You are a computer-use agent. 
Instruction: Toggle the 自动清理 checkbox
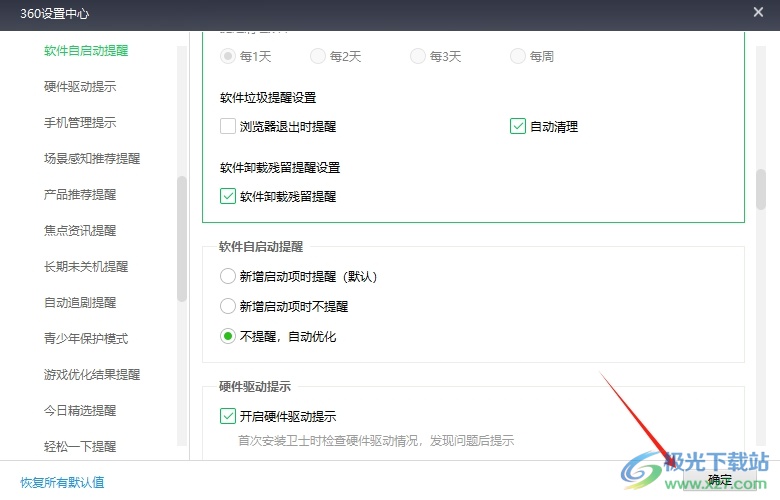[x=518, y=126]
